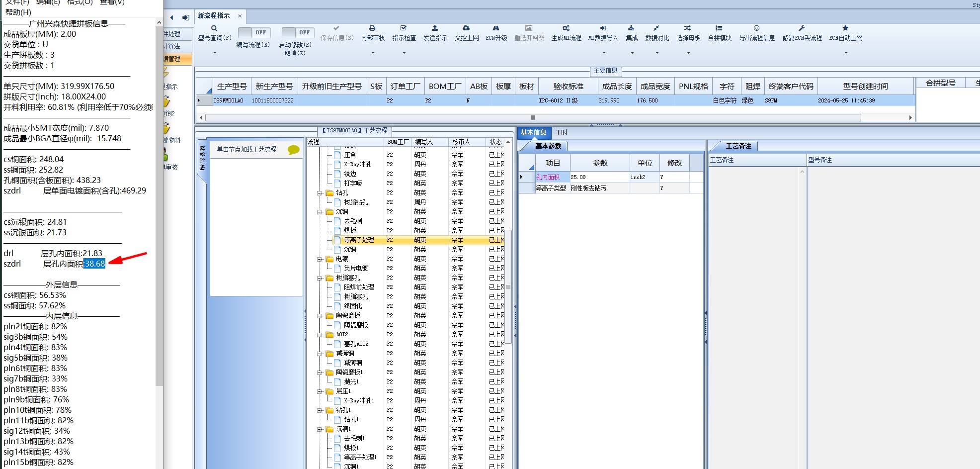
Task: Open the dropdown arrow under 型号查询
Action: point(215,53)
